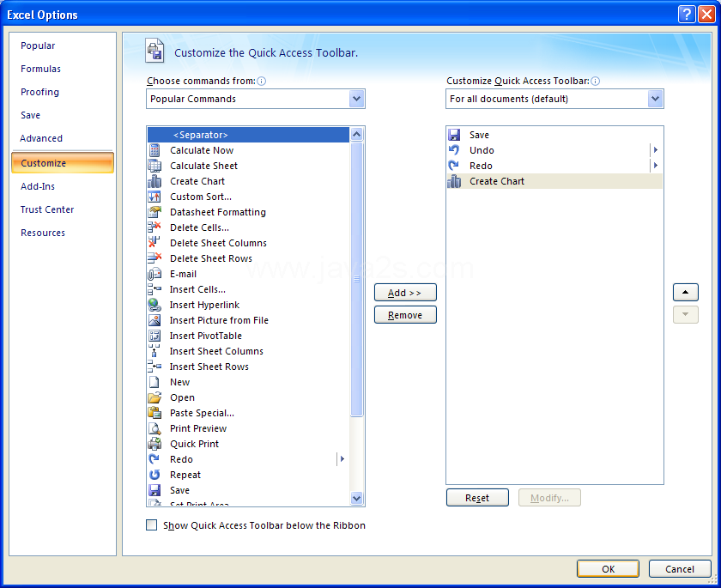Click the Print Preview icon

pyautogui.click(x=154, y=428)
